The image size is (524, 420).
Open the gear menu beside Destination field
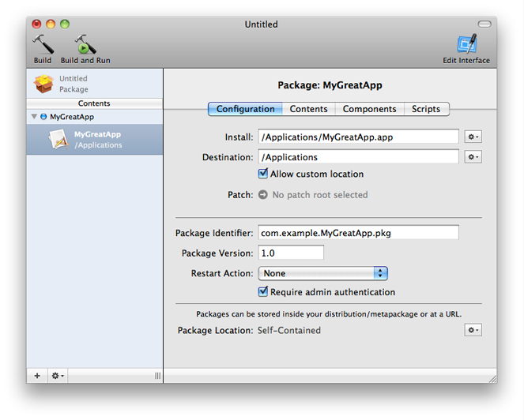pyautogui.click(x=473, y=156)
